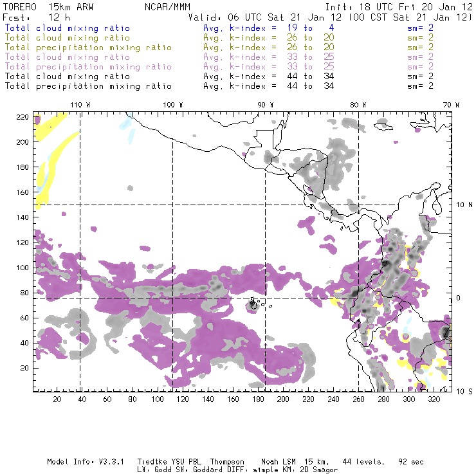Click the 'Valid: 06 UTC Sat 21 Jan 12' text

click(265, 17)
